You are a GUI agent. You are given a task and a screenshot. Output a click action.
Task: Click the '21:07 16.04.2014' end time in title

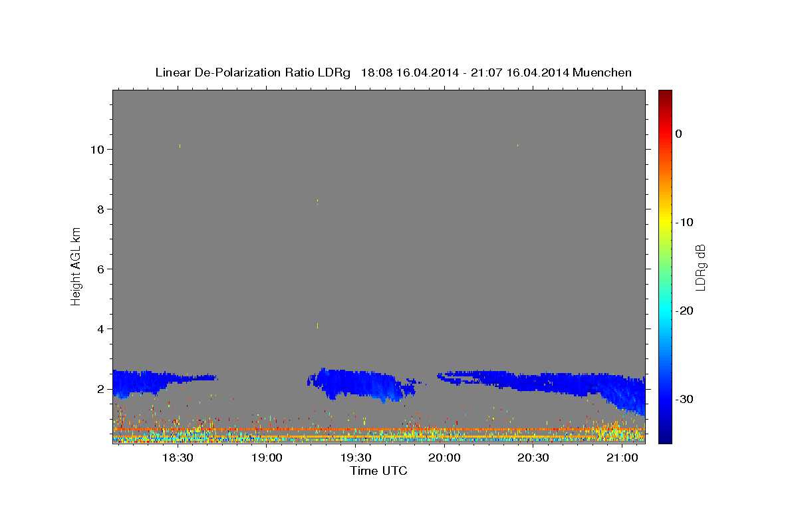(x=520, y=72)
